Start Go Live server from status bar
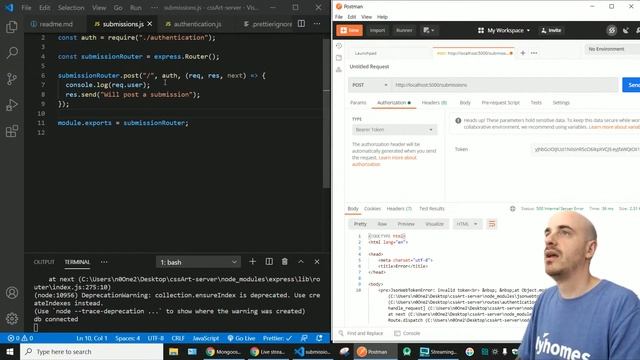This screenshot has height=360, width=640. coord(241,338)
